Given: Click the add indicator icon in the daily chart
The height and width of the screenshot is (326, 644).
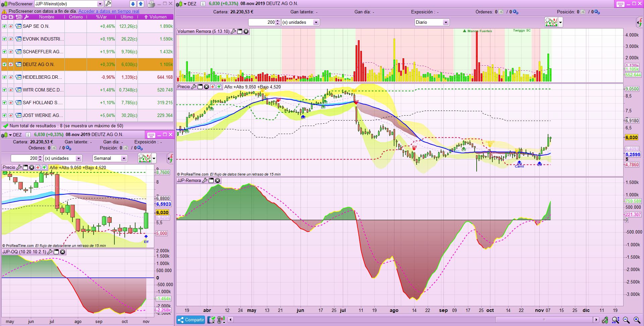Looking at the screenshot, I should tap(551, 22).
